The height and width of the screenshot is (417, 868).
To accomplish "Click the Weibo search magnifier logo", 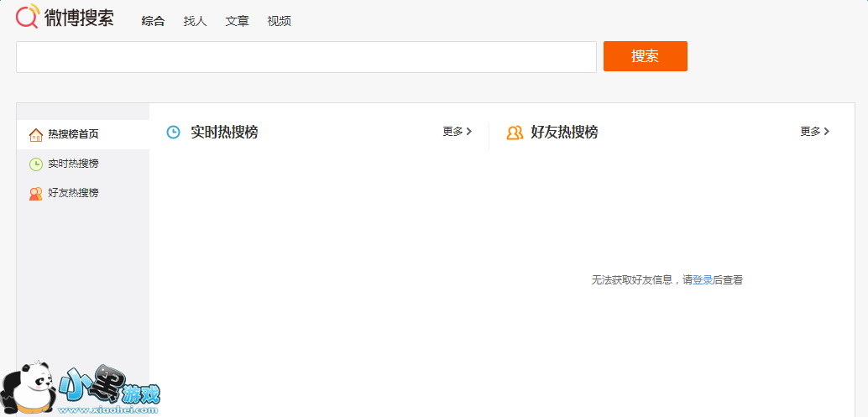I will tap(28, 16).
